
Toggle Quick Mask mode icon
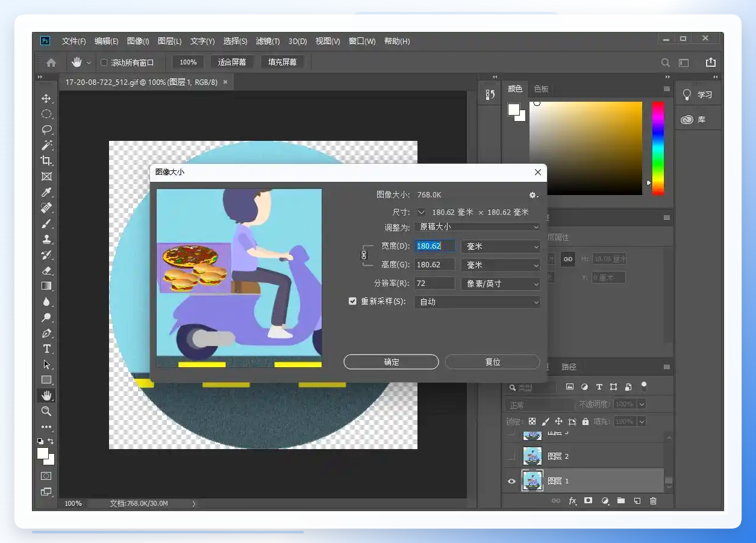point(46,476)
